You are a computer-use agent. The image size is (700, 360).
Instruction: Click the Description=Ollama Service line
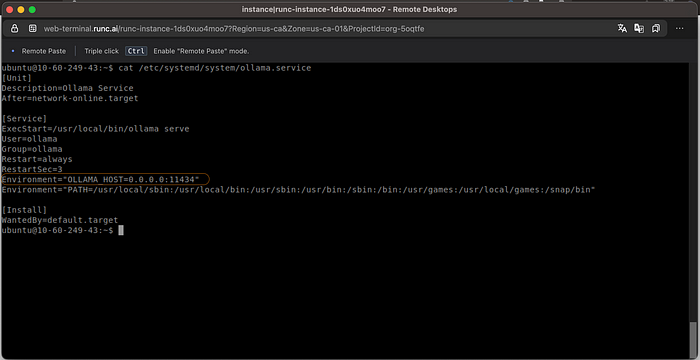point(67,88)
